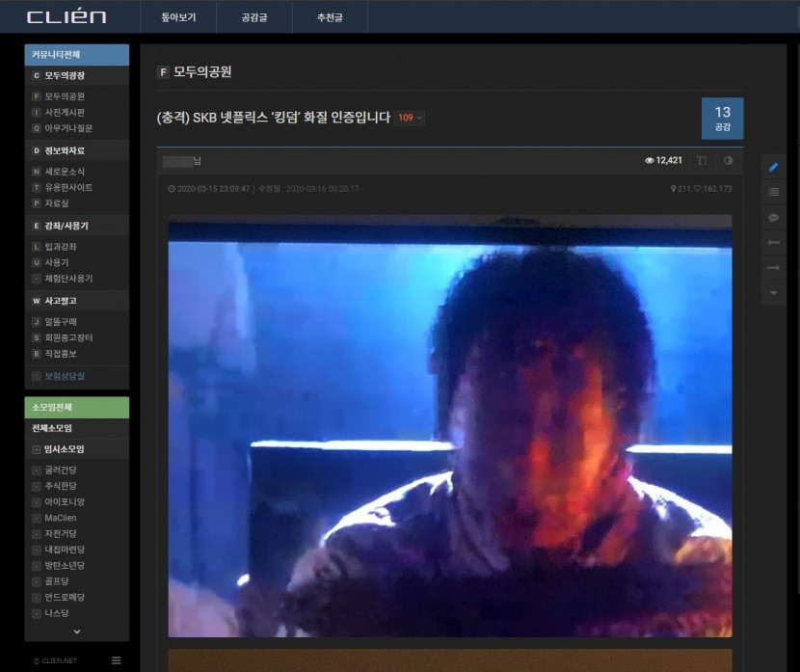Open the 둘아보기 menu
This screenshot has width=800, height=672.
click(x=178, y=17)
